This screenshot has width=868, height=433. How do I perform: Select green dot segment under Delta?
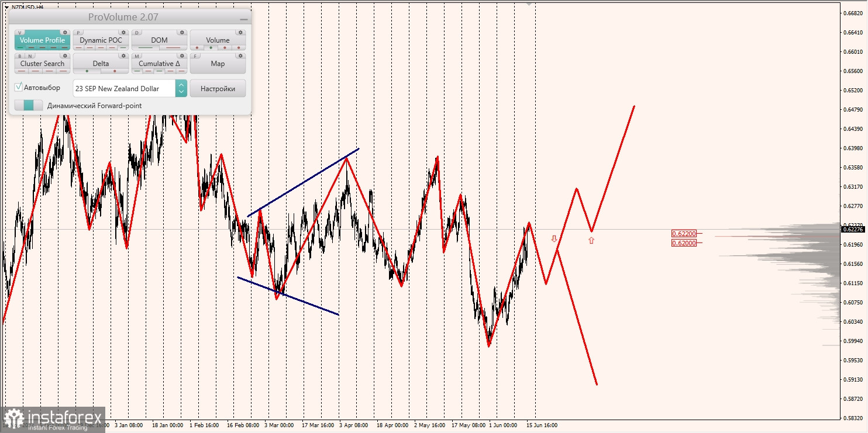tap(87, 71)
